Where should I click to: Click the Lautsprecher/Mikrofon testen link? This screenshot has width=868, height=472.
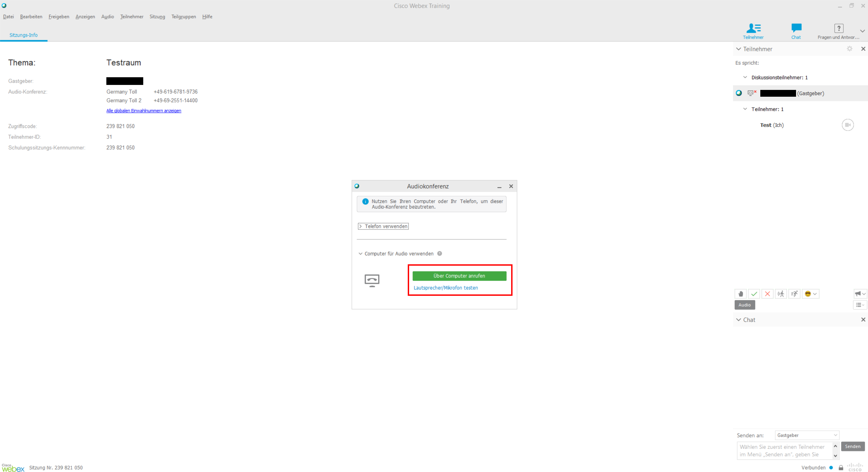[x=446, y=288]
